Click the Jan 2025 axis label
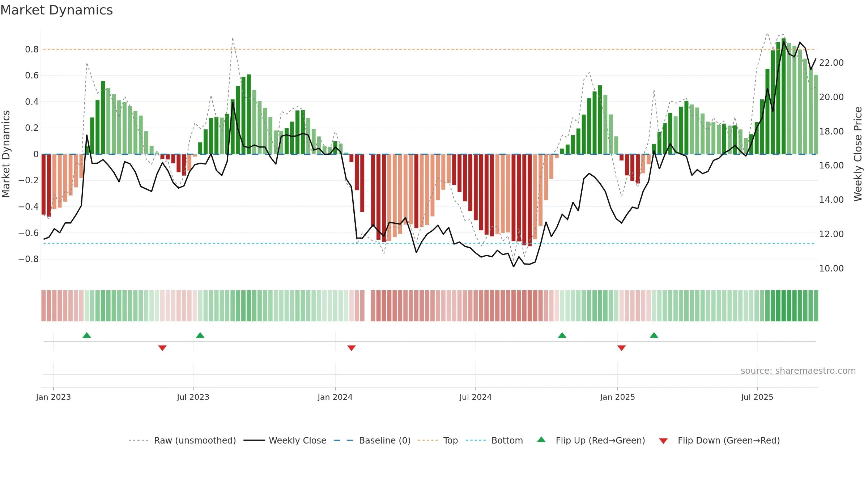Image resolution: width=868 pixels, height=488 pixels. [x=618, y=397]
